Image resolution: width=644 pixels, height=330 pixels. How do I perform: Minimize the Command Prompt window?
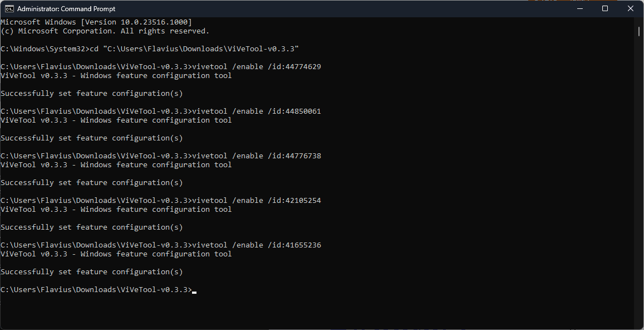click(581, 9)
